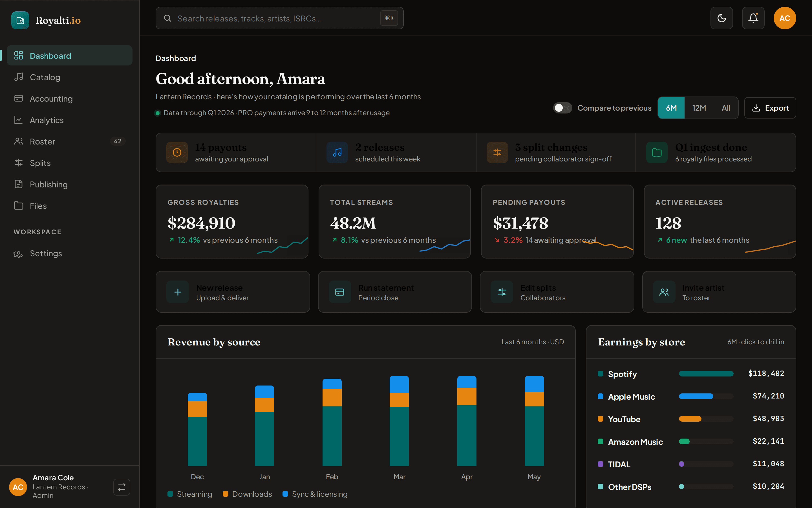Click the clock icon on payouts alert

click(x=177, y=152)
